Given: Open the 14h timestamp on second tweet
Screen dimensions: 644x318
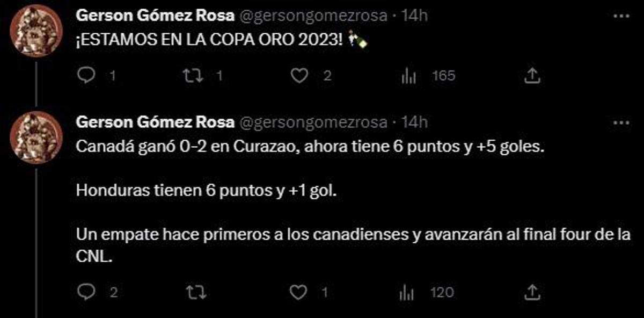Looking at the screenshot, I should pos(414,122).
